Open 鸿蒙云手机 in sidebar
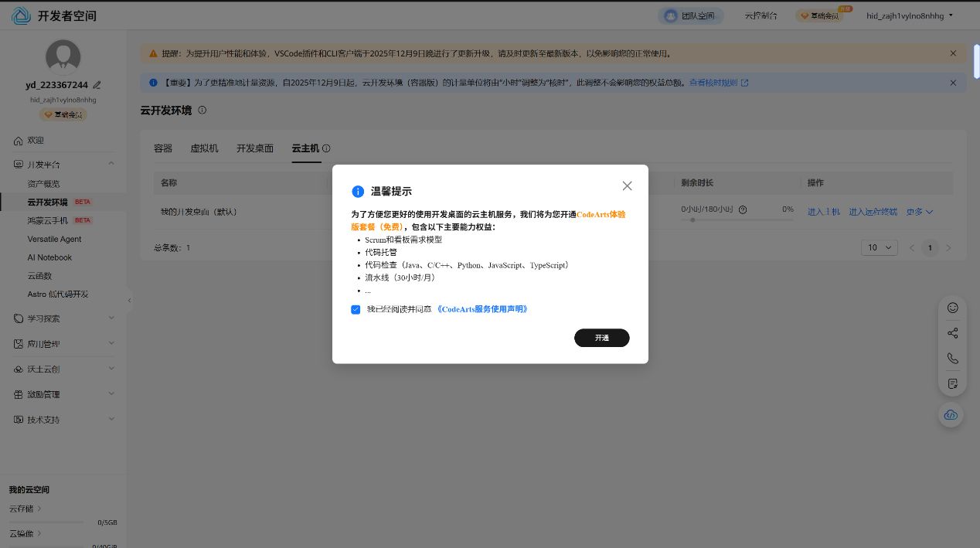This screenshot has width=980, height=548. pos(48,220)
